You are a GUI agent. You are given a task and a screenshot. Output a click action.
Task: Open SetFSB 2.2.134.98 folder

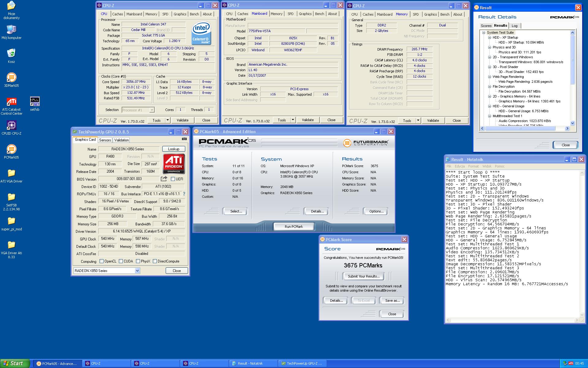[x=11, y=201]
